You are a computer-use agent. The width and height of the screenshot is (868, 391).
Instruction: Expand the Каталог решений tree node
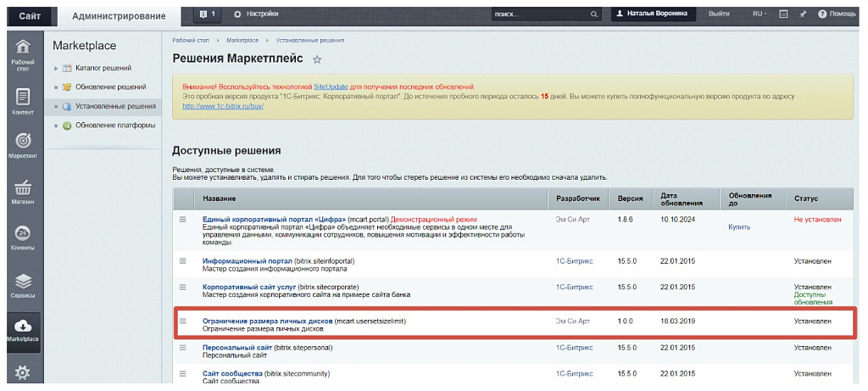tap(57, 68)
